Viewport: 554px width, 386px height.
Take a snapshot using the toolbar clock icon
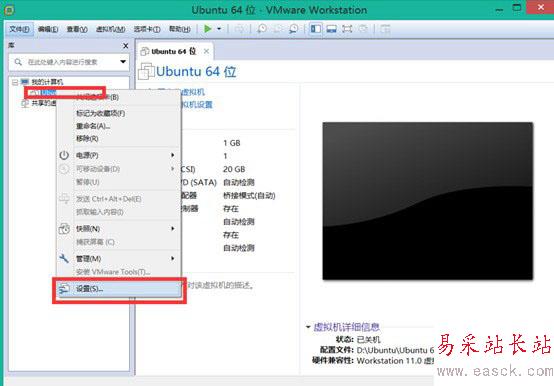[x=262, y=29]
